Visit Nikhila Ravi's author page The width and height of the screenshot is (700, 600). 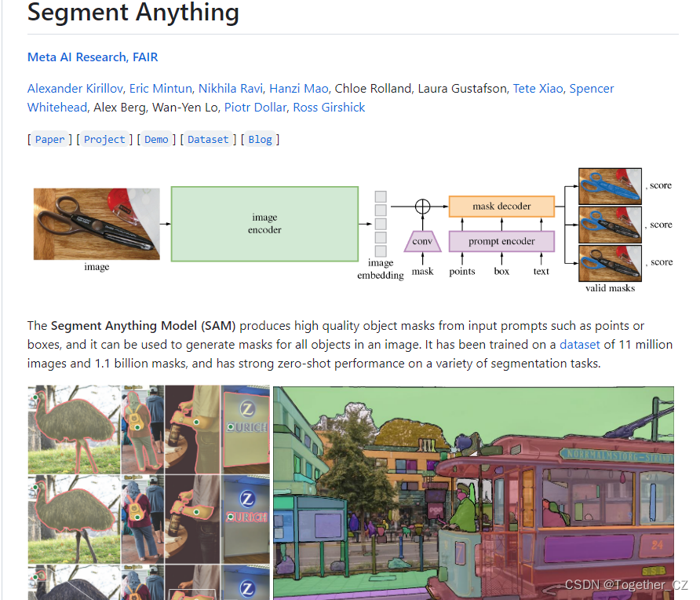(231, 89)
